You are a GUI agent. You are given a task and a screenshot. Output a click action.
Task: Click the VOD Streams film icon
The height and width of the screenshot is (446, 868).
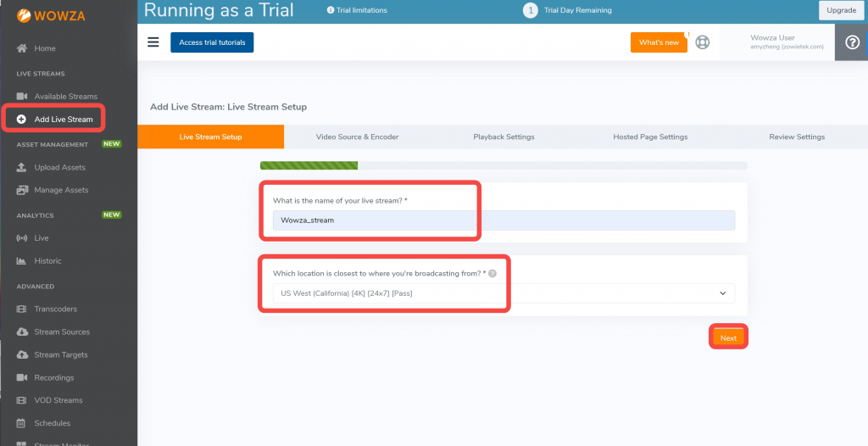coord(21,400)
